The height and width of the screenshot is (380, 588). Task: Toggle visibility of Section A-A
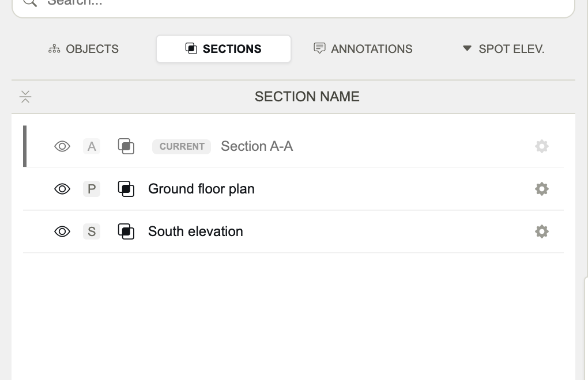click(x=62, y=146)
